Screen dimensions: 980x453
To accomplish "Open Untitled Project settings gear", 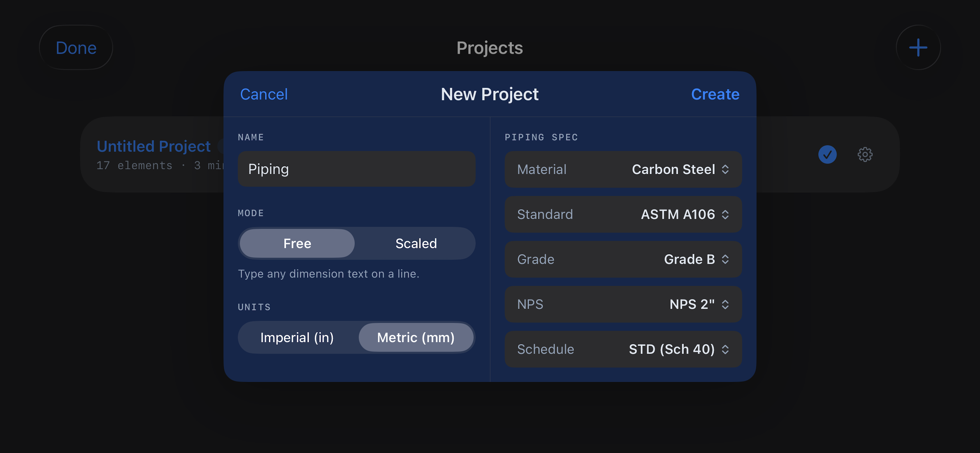I will pyautogui.click(x=865, y=155).
